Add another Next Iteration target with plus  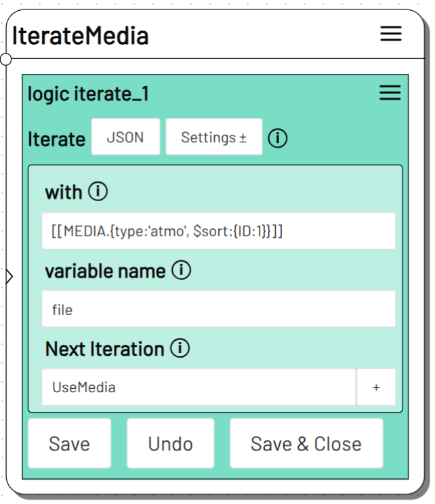tap(376, 387)
